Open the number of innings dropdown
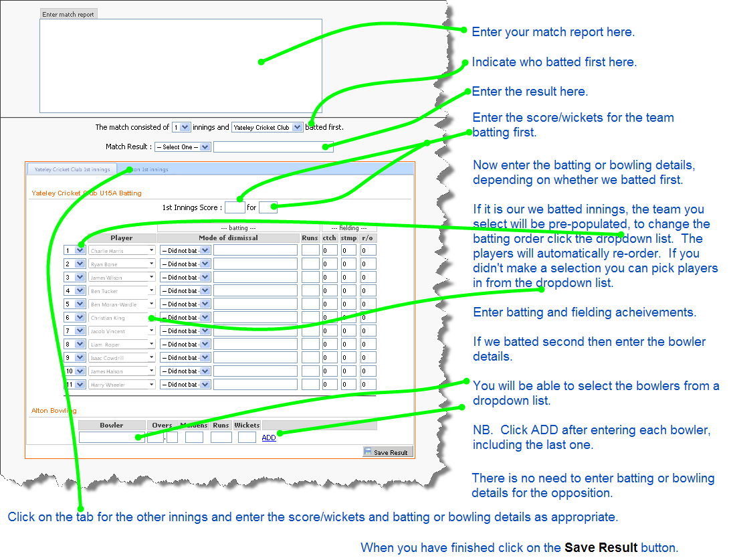Viewport: 733px width, 560px height. [x=181, y=127]
